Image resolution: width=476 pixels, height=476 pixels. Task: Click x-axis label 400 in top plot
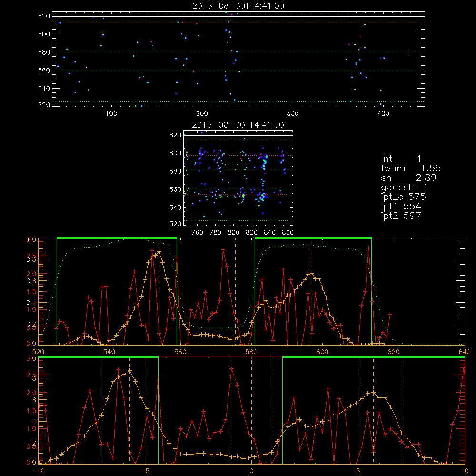click(x=383, y=114)
